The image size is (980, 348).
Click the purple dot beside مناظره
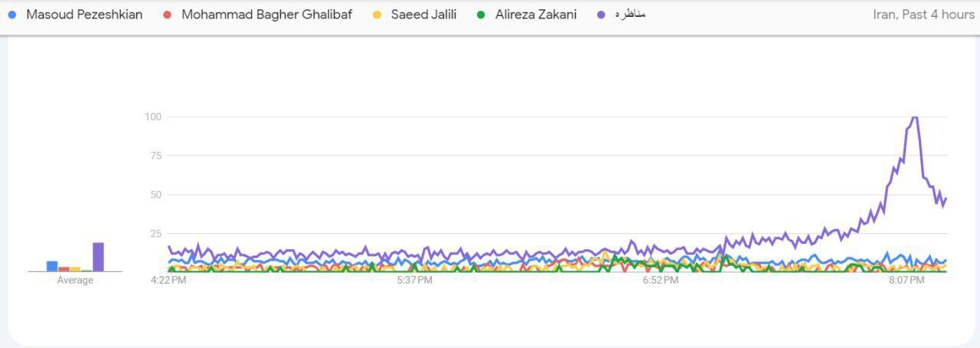pos(601,15)
